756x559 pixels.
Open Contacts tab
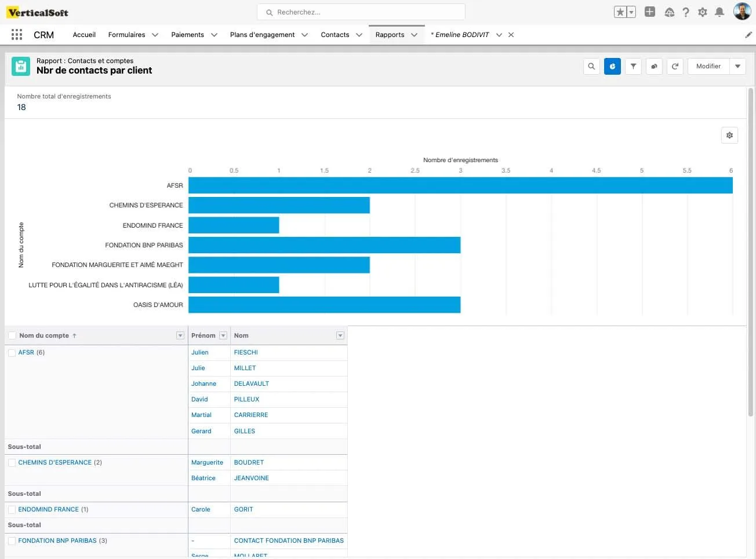335,35
